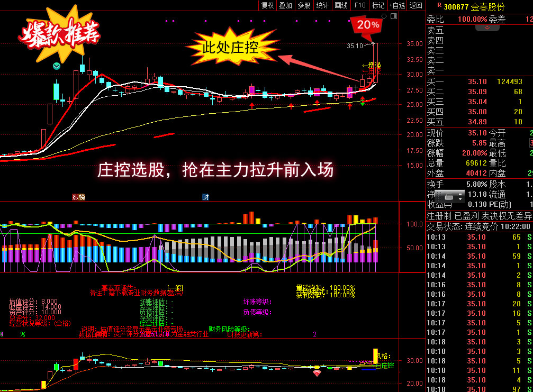The height and width of the screenshot is (392, 533).
Task: Click the 统计 statistics button
Action: point(322,5)
